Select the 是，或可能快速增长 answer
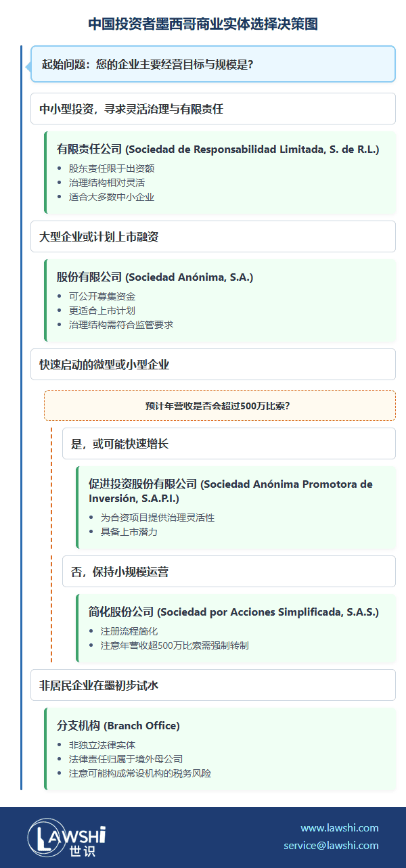This screenshot has height=868, width=406. (228, 443)
